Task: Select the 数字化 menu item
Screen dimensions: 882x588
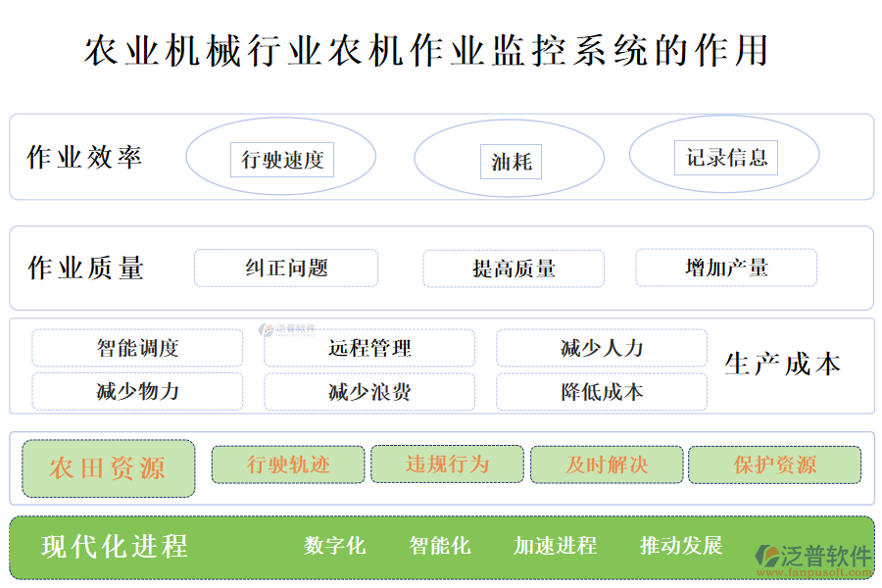Action: [335, 547]
